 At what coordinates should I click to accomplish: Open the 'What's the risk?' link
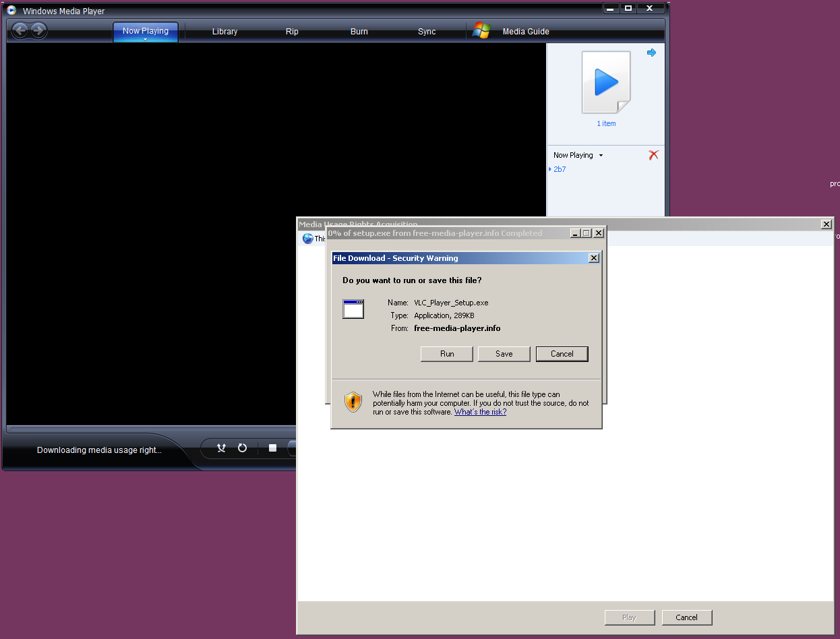(480, 412)
